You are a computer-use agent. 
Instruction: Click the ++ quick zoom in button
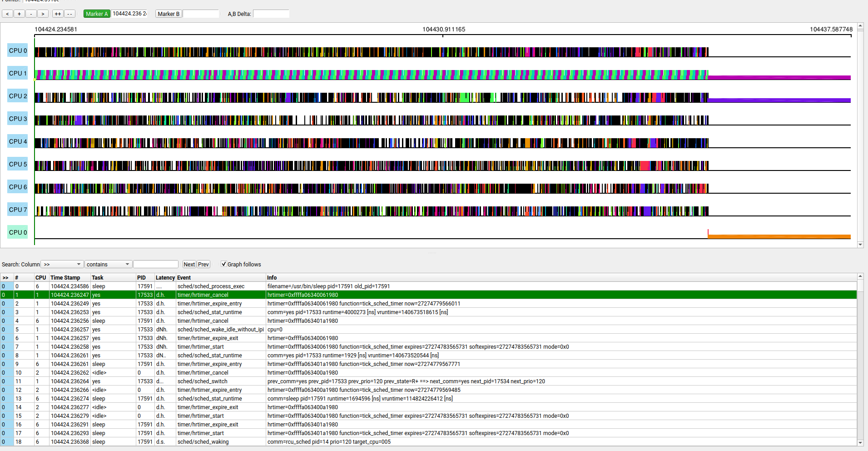click(x=58, y=14)
